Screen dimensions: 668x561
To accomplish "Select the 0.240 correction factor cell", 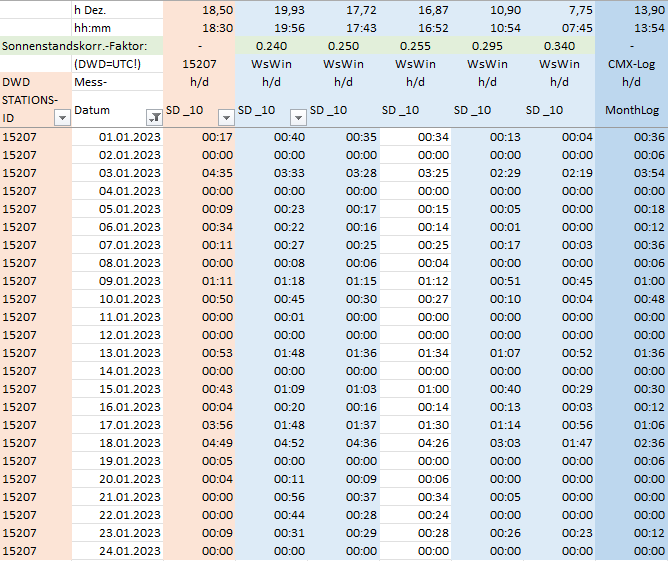I will coord(272,46).
